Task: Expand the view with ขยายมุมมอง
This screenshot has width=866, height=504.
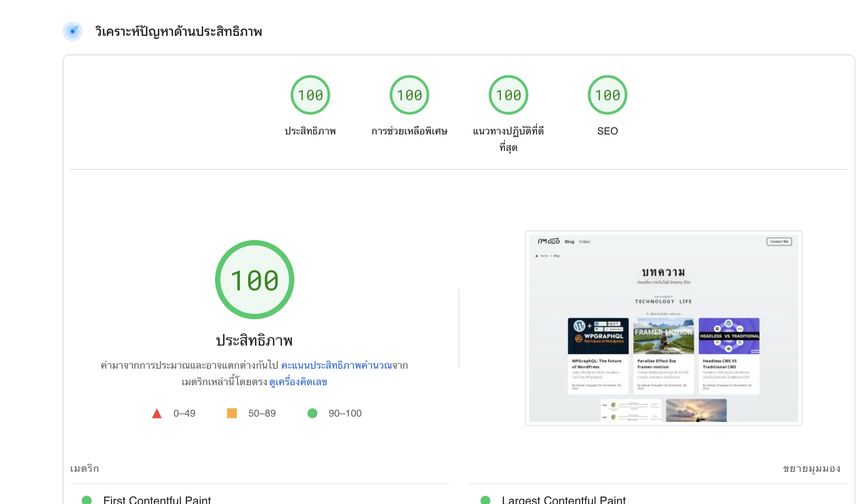Action: point(812,469)
